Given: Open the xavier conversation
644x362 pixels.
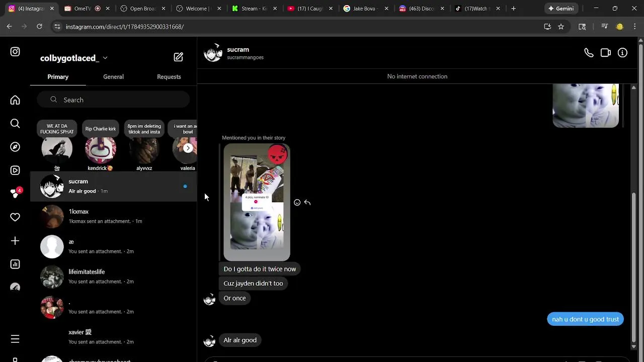Looking at the screenshot, I should pyautogui.click(x=113, y=337).
